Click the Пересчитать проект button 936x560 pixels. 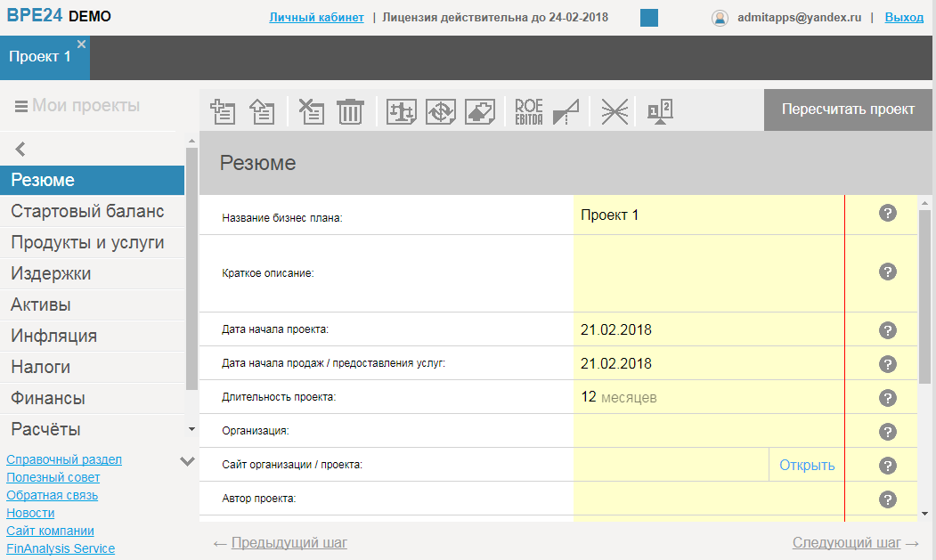[x=848, y=110]
